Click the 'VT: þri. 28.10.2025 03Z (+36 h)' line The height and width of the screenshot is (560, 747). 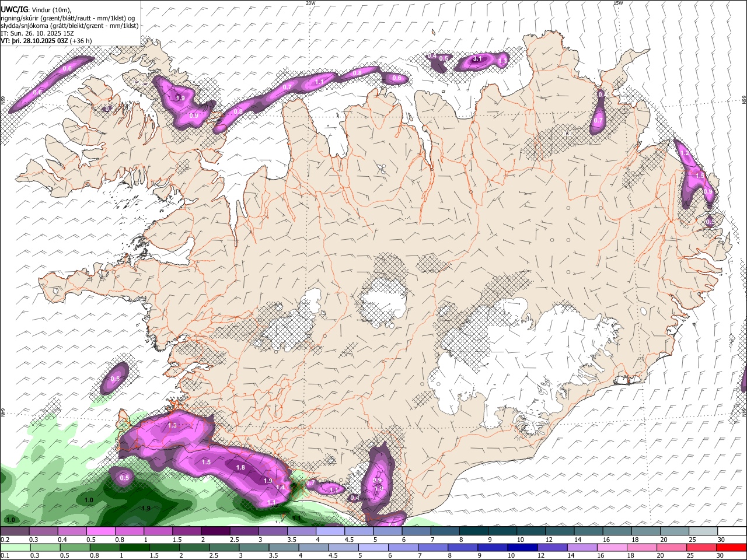(x=46, y=41)
